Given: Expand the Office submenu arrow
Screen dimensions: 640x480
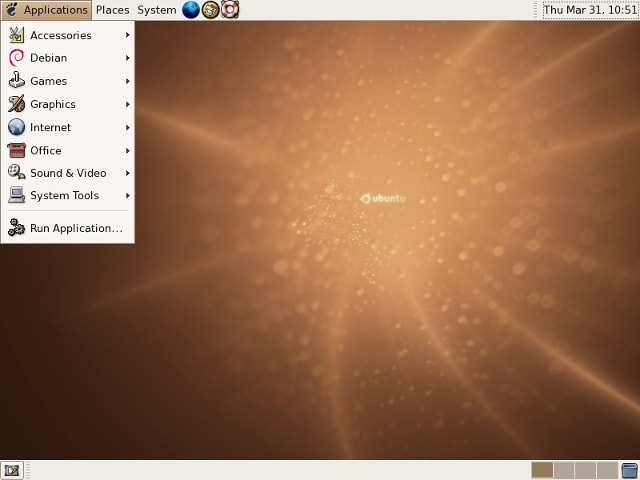Looking at the screenshot, I should click(128, 150).
